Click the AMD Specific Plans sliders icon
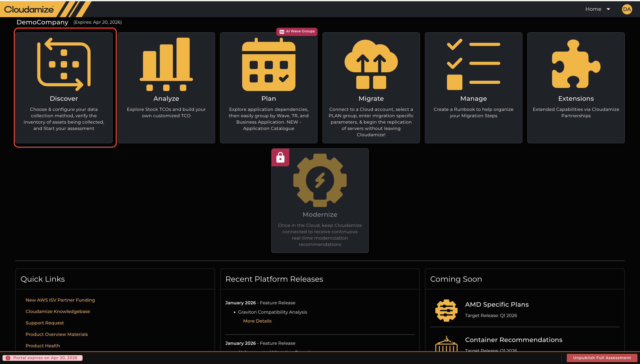This screenshot has height=364, width=640. [446, 310]
